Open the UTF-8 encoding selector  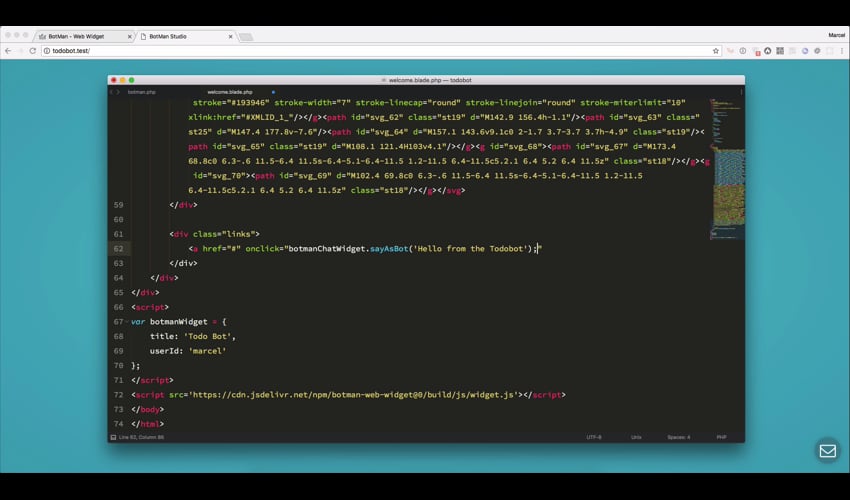point(594,437)
